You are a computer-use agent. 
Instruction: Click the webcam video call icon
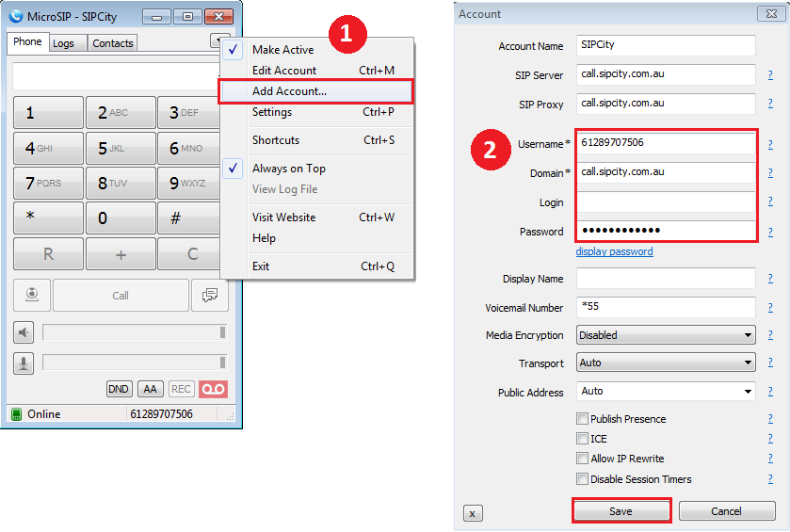32,295
